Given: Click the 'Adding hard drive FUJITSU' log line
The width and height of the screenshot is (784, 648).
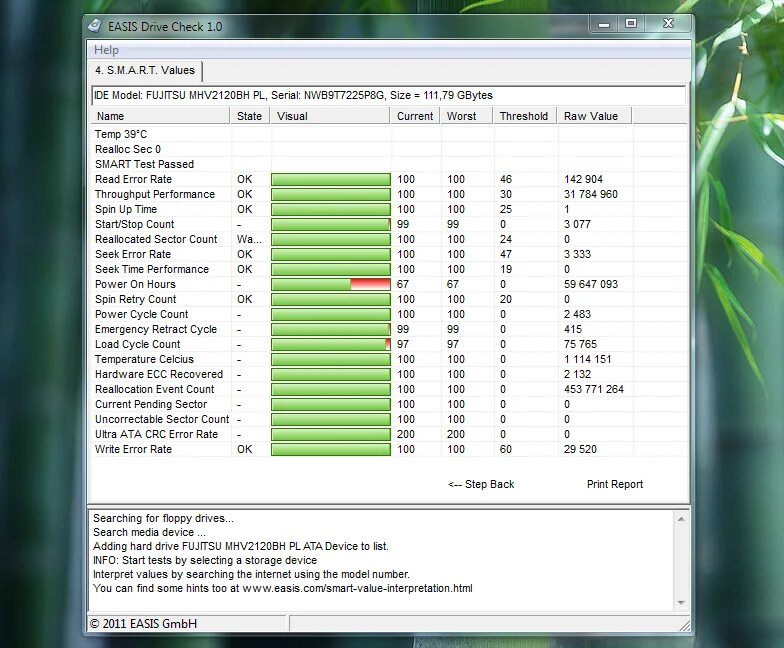Looking at the screenshot, I should pyautogui.click(x=240, y=546).
